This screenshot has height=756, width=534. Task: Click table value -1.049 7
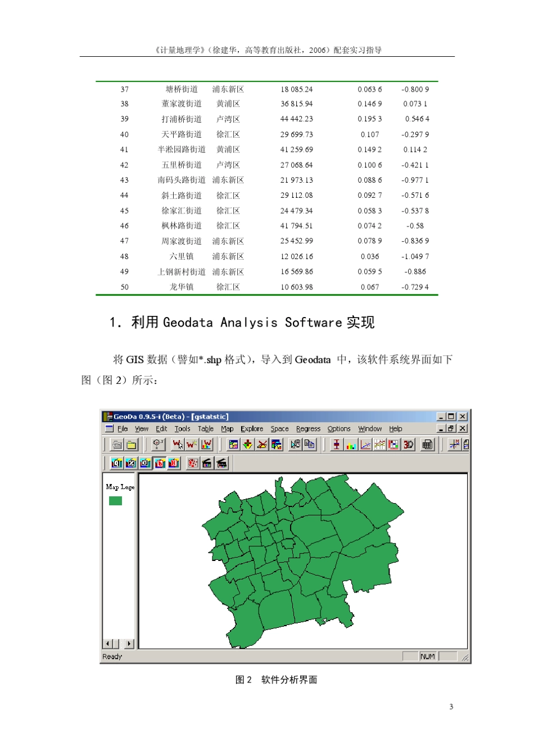click(x=415, y=257)
